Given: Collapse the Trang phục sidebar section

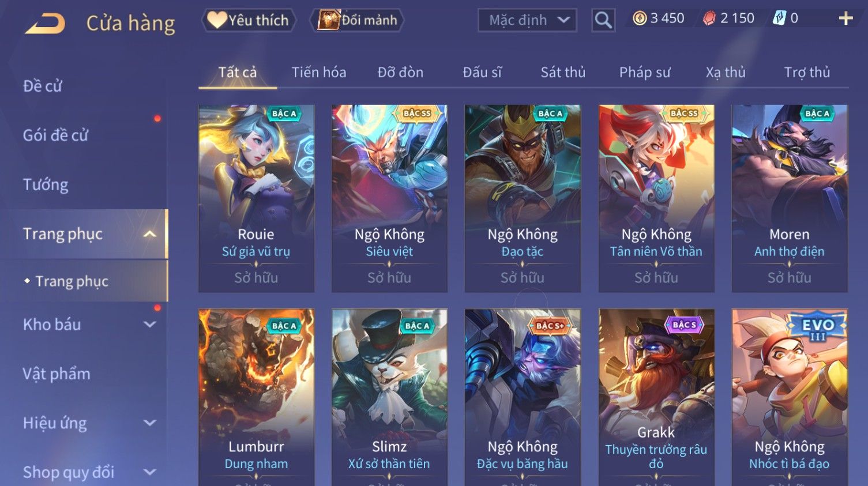Looking at the screenshot, I should pos(150,234).
